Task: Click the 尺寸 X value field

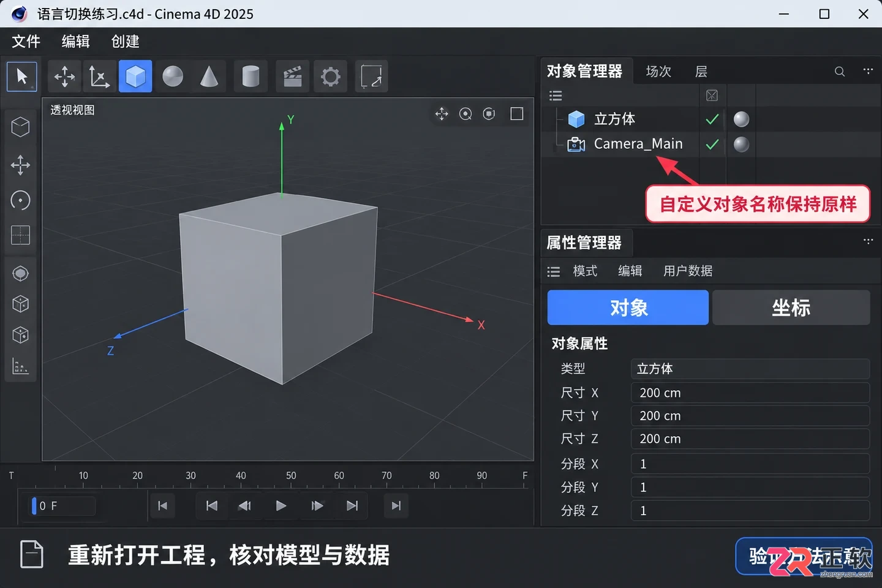Action: [750, 393]
